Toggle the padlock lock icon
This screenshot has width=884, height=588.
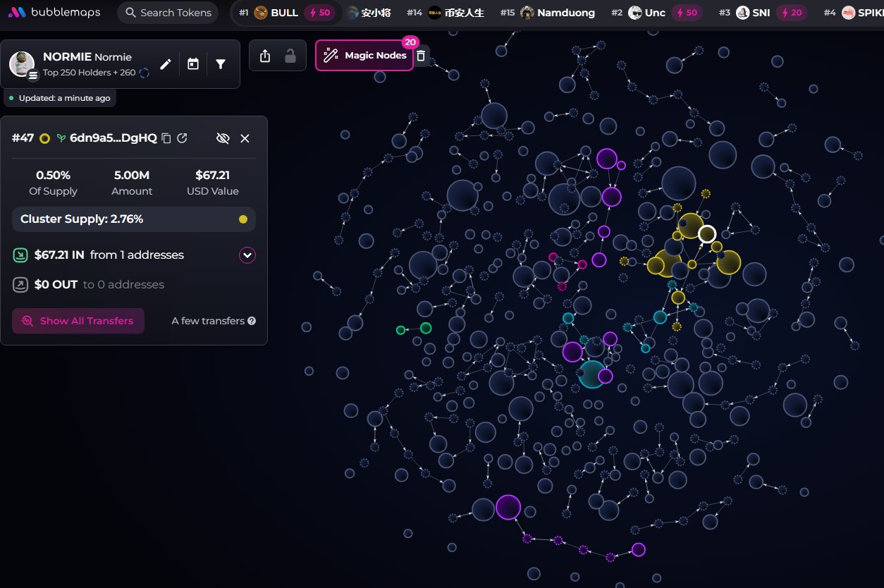click(290, 56)
